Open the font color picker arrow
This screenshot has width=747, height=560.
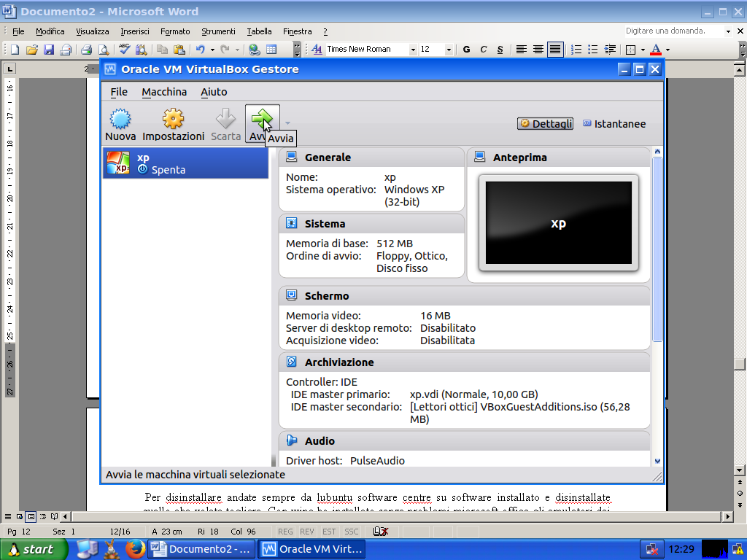tap(667, 50)
